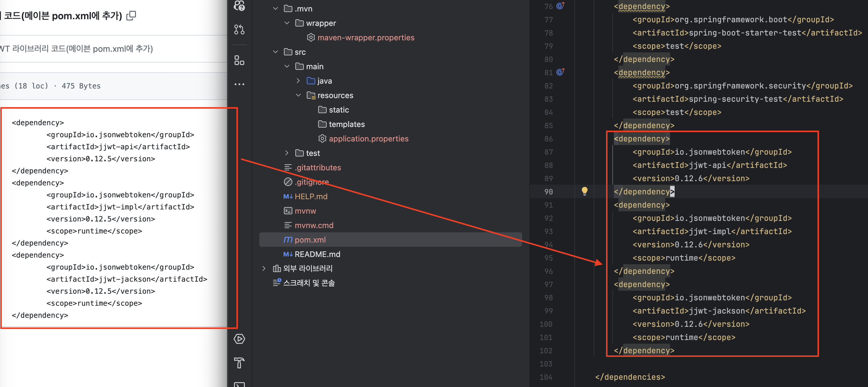The image size is (868, 387).
Task: Click closing dependencies tag on line 104
Action: coord(630,377)
